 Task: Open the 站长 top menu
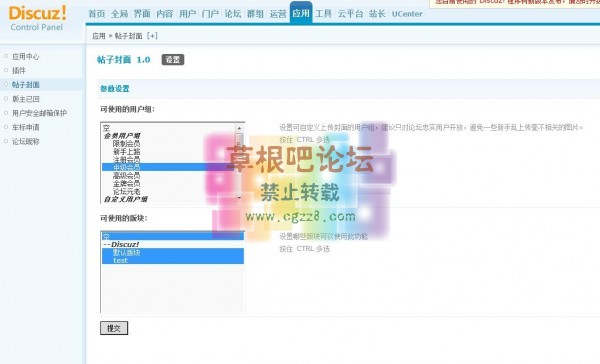[x=377, y=14]
